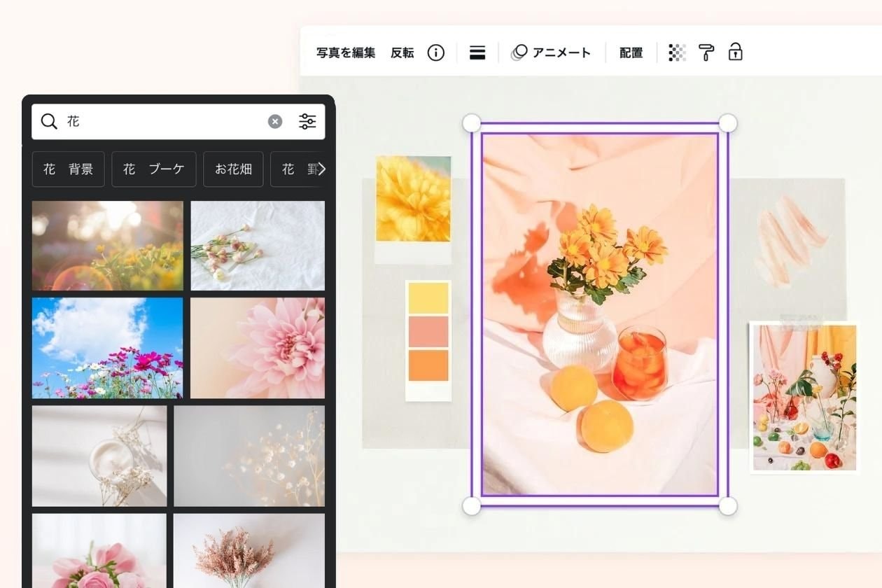
Task: Clear the search field with X icon
Action: 275,122
